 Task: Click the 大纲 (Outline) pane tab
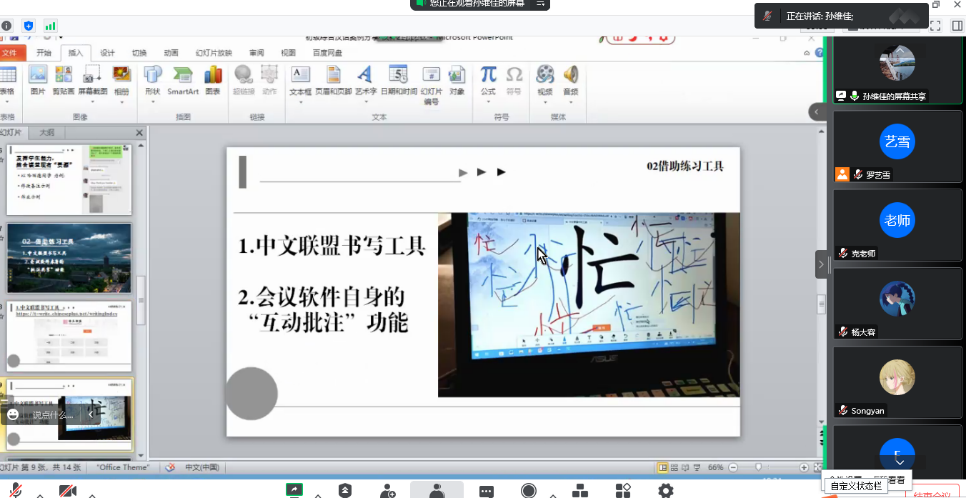pyautogui.click(x=46, y=132)
